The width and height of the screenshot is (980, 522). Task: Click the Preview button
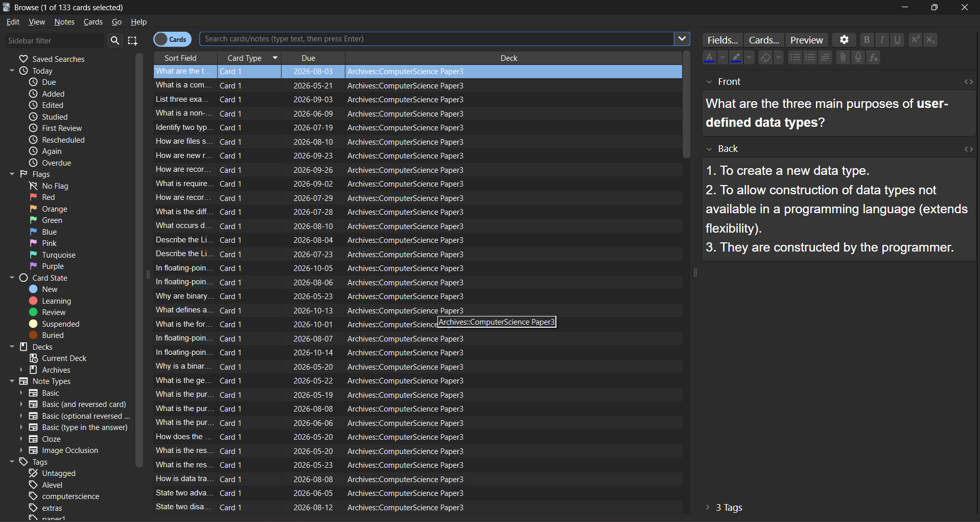[806, 40]
